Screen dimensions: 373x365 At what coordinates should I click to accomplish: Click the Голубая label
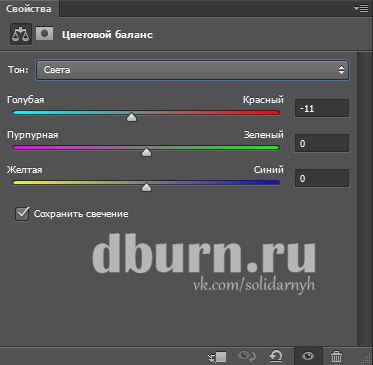coord(25,100)
